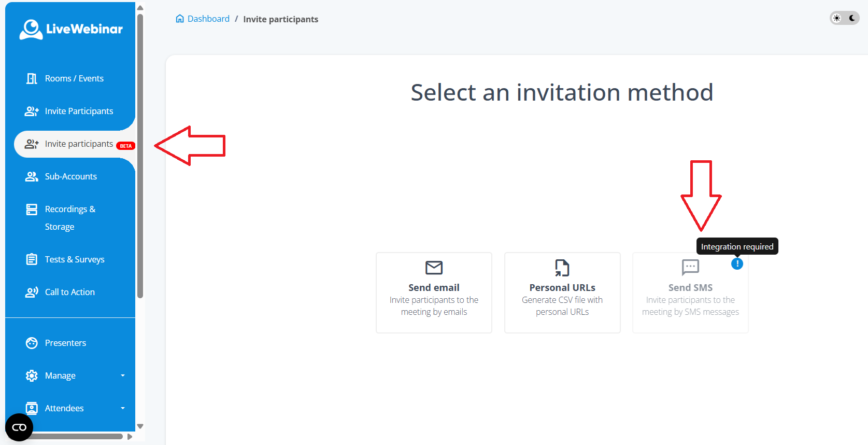Click the Recordings & Storage icon

(x=32, y=210)
